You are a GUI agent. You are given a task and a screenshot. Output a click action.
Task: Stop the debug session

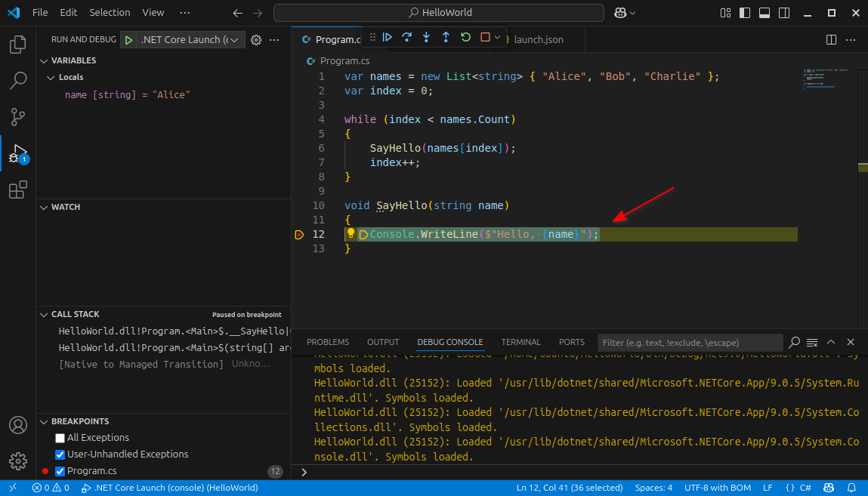pos(486,37)
